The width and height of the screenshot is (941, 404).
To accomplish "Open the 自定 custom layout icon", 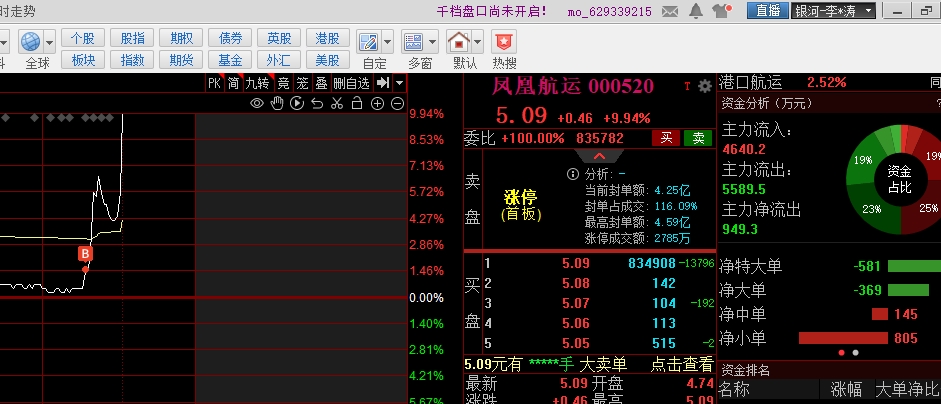I will (x=367, y=42).
